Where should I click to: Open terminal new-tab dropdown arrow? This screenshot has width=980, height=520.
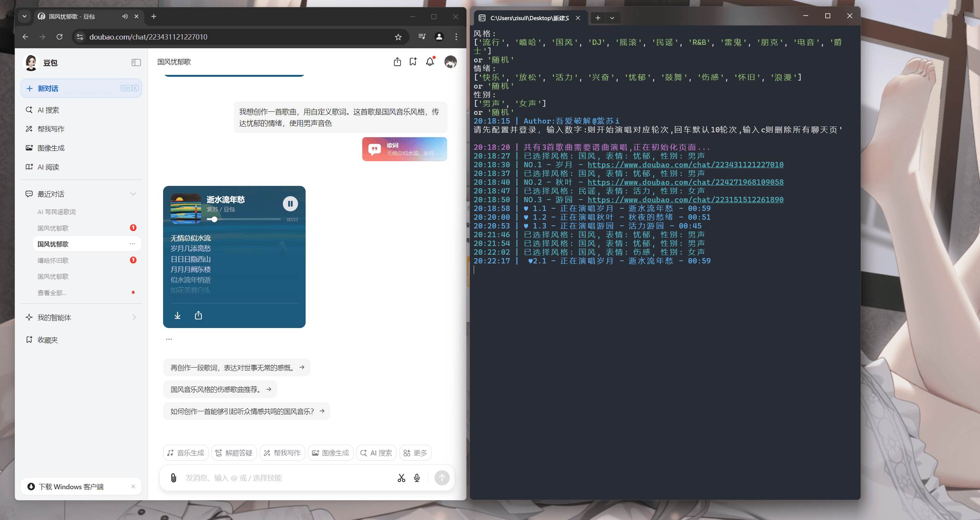point(612,18)
